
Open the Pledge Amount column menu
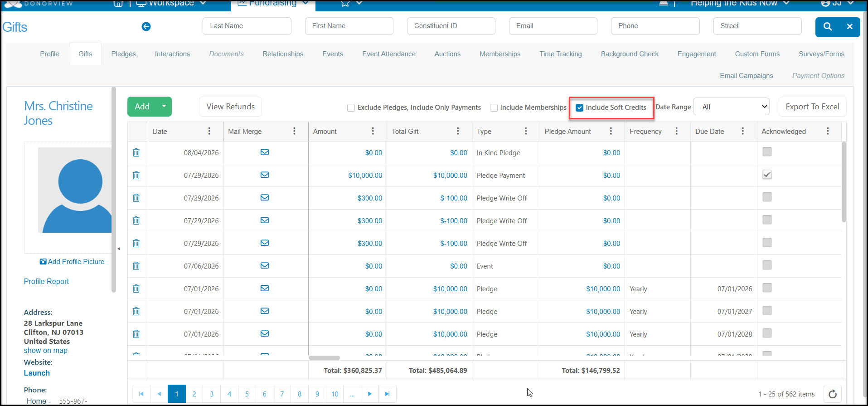pyautogui.click(x=611, y=131)
